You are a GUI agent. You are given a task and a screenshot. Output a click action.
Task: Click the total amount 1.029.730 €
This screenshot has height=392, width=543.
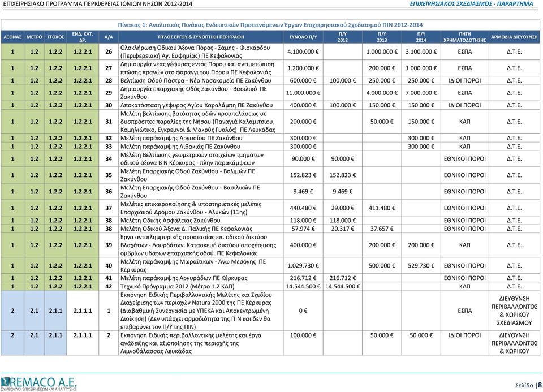tap(303, 266)
